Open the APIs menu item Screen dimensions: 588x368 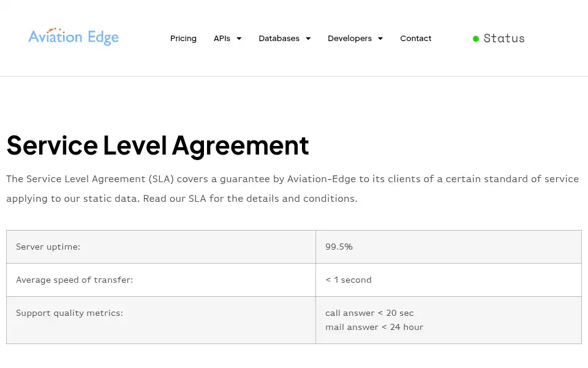coord(222,38)
